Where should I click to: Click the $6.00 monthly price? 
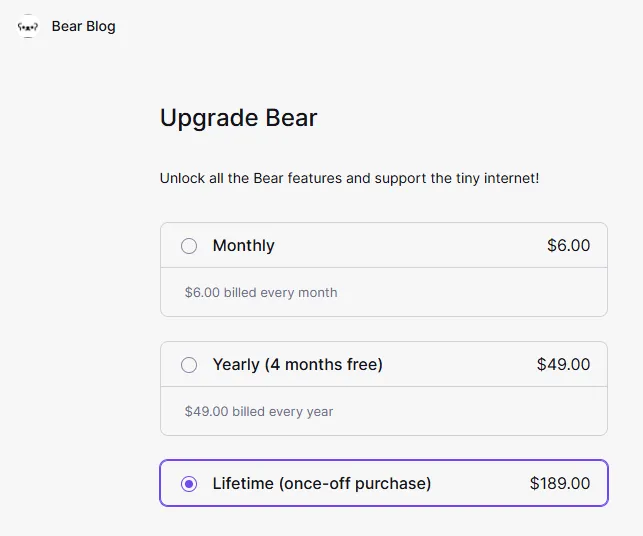(568, 246)
